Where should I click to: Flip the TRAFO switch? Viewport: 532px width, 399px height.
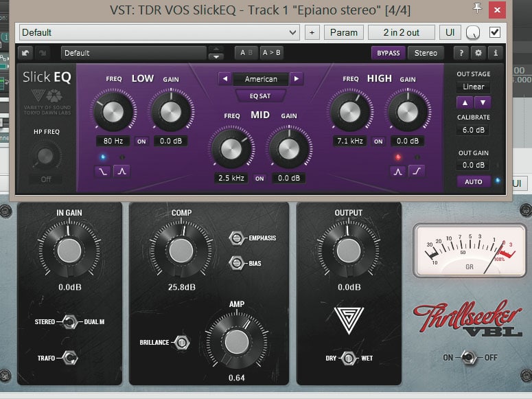70,358
